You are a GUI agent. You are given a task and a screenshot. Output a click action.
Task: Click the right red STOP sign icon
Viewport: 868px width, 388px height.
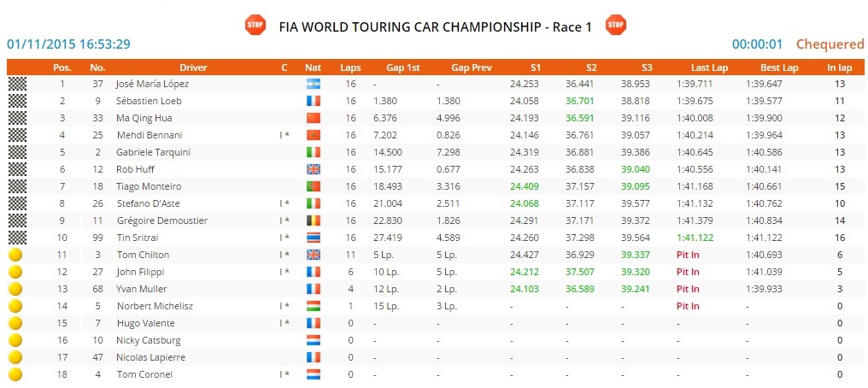(x=616, y=25)
